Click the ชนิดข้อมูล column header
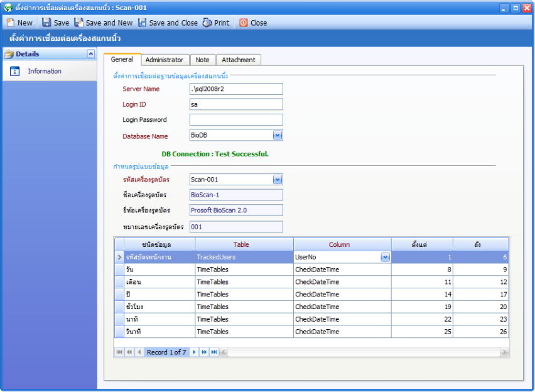535x392 pixels. coord(159,244)
